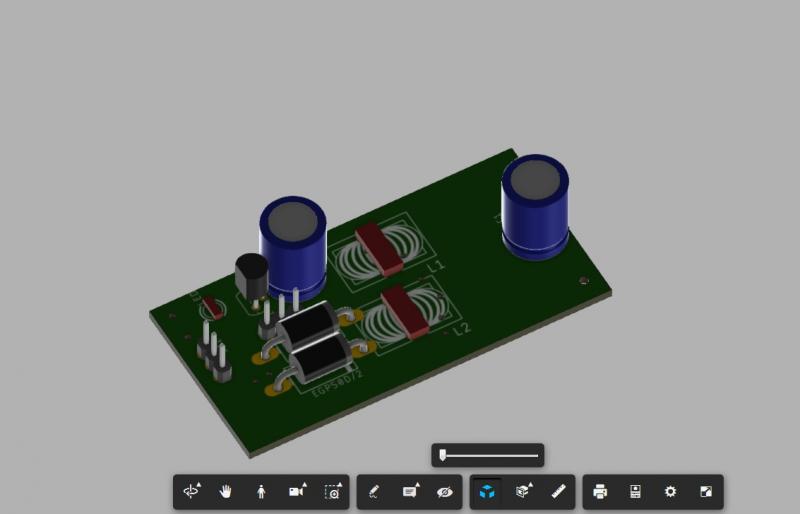800x514 pixels.
Task: Activate the Pan hand tool
Action: 226,491
